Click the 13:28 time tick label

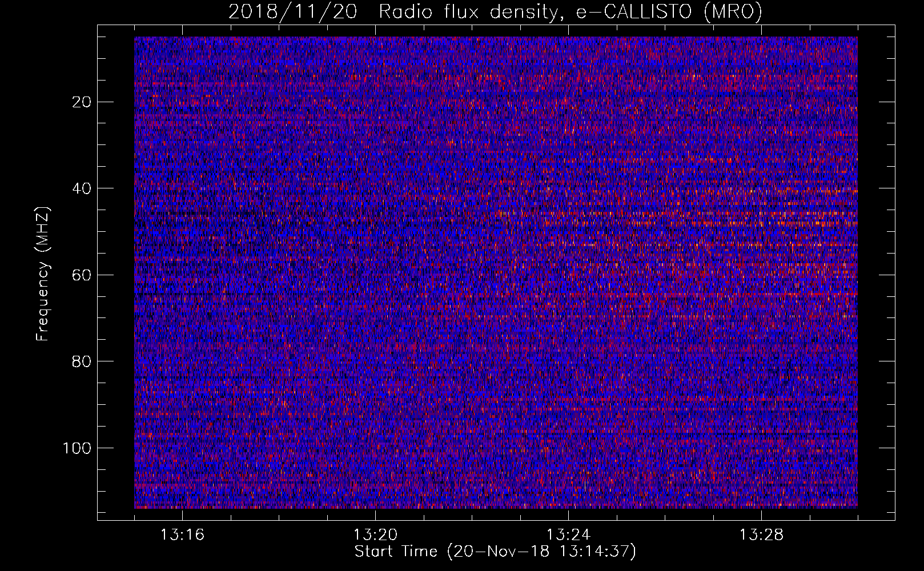point(761,535)
